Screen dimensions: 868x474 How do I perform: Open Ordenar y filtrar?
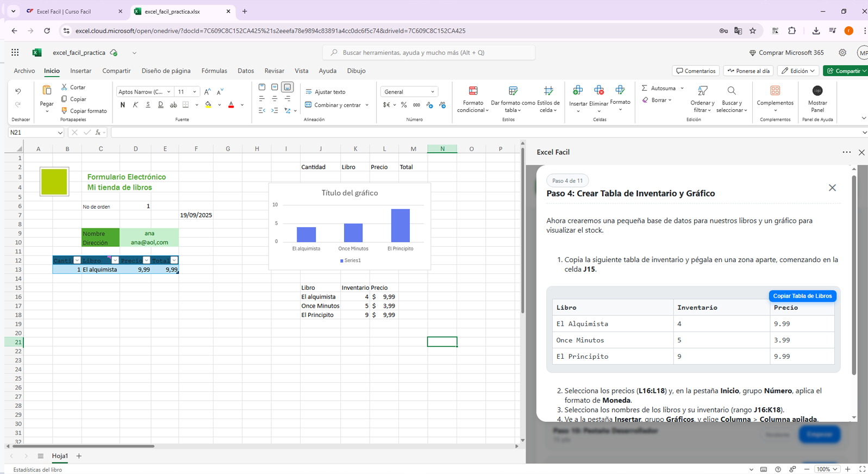[703, 98]
